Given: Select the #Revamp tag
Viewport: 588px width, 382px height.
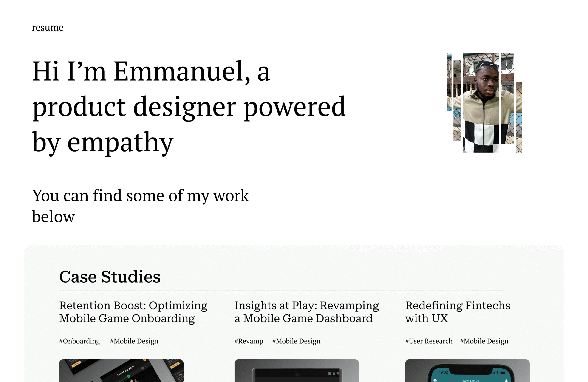Looking at the screenshot, I should click(249, 341).
